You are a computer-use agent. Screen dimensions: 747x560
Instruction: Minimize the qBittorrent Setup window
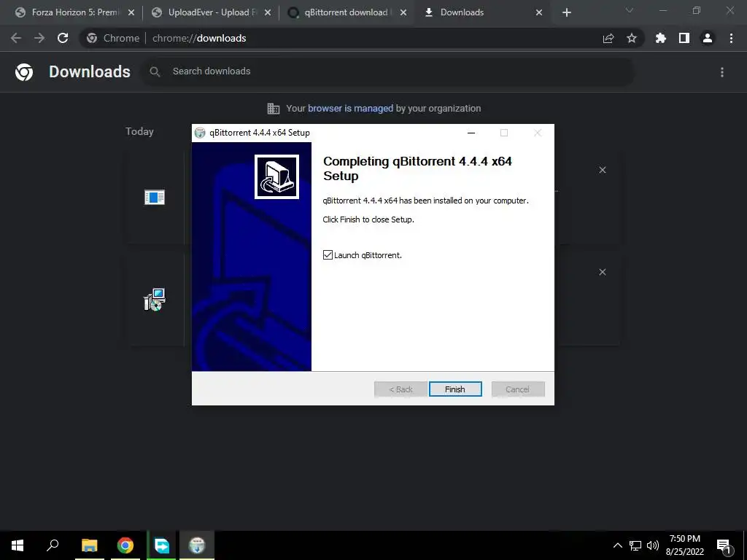pos(471,133)
